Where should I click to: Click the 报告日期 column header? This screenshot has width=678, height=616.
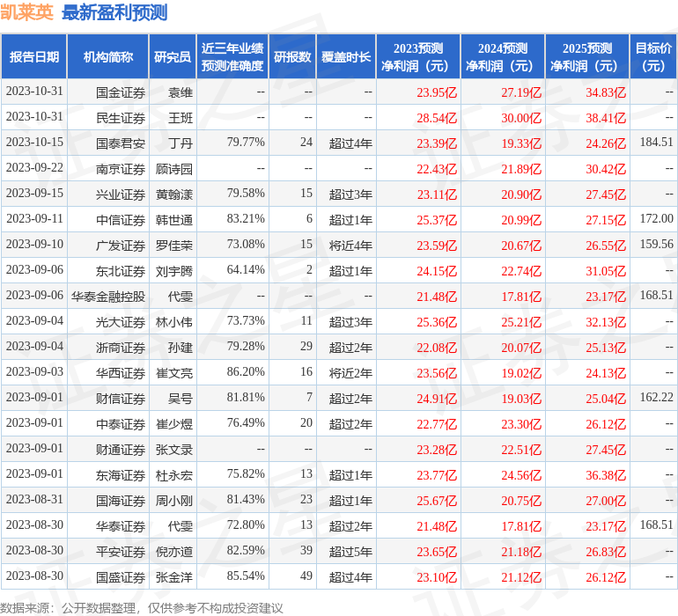tap(33, 56)
